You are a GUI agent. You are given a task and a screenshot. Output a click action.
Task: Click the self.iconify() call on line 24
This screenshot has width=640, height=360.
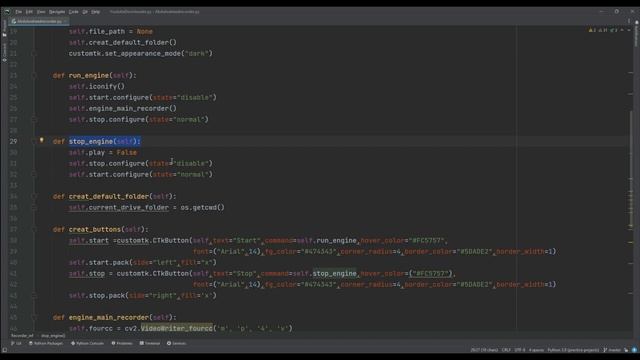coord(97,87)
